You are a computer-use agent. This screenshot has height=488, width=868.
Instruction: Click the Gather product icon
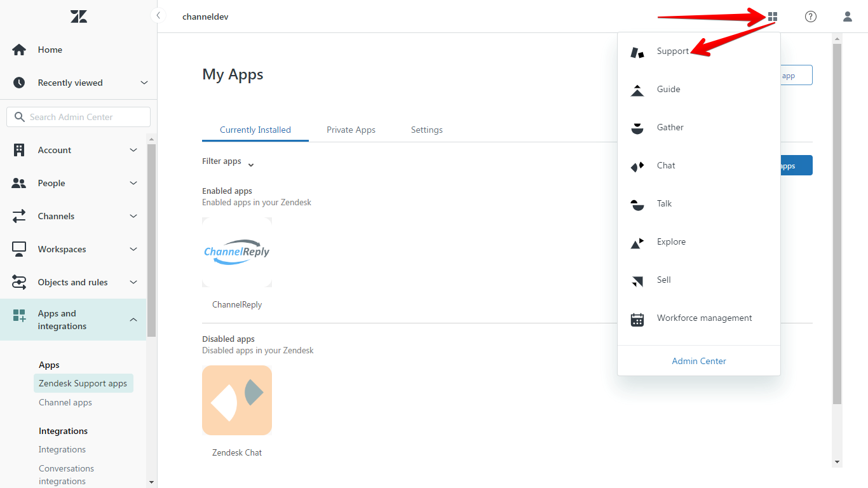637,128
